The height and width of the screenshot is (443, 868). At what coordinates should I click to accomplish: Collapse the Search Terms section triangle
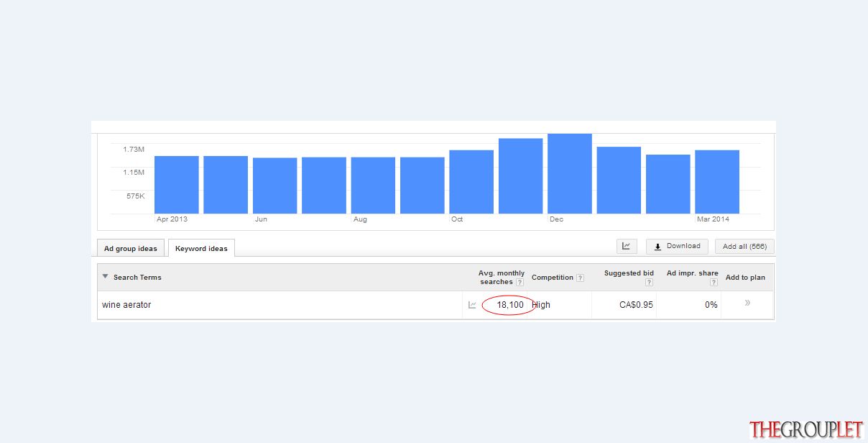pyautogui.click(x=105, y=277)
